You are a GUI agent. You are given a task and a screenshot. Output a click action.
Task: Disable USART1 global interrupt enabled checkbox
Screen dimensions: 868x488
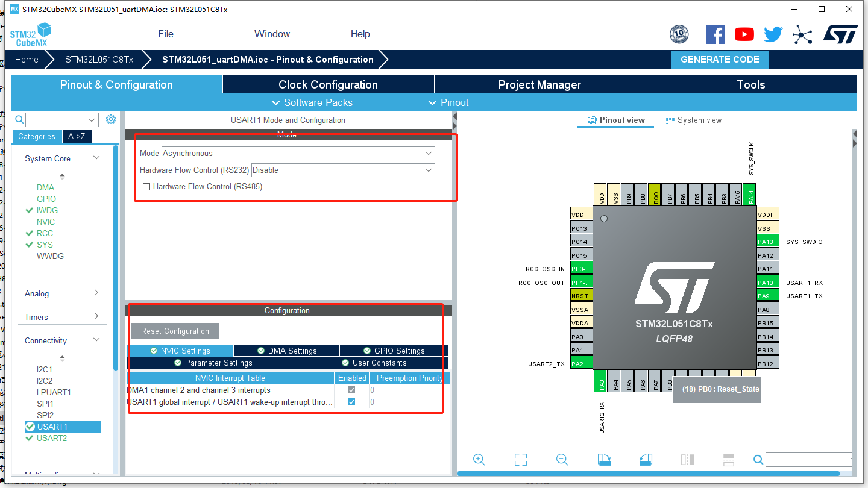(351, 402)
